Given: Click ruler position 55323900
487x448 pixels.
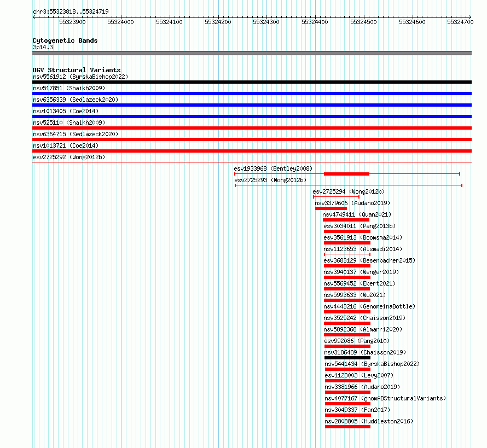Looking at the screenshot, I should point(72,22).
